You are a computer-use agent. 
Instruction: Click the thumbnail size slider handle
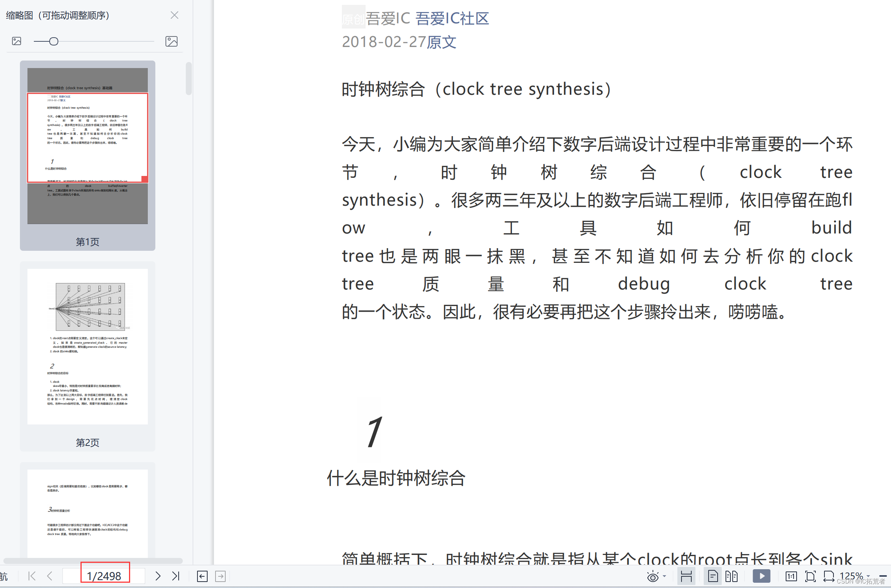(x=54, y=41)
